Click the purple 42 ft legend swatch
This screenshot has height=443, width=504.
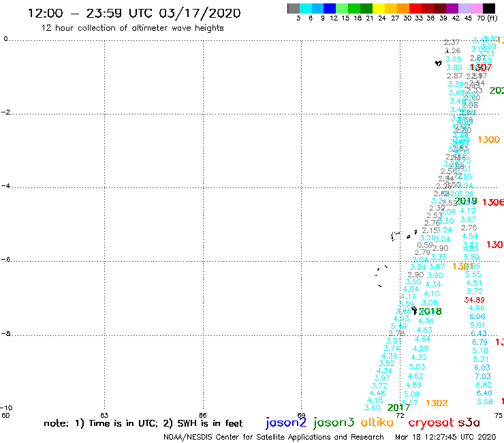click(452, 8)
